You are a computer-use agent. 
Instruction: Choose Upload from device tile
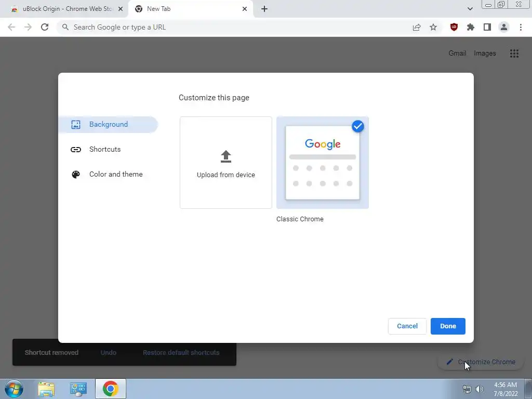[226, 163]
